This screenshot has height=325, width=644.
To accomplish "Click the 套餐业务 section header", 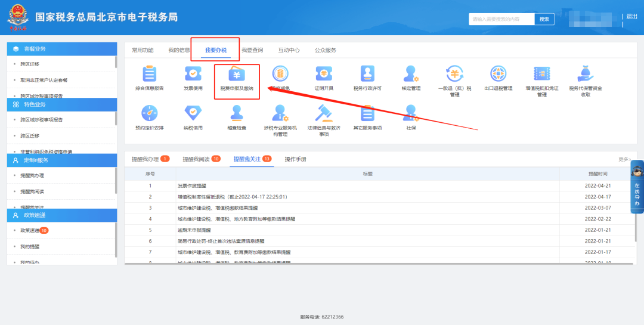I will pyautogui.click(x=62, y=49).
